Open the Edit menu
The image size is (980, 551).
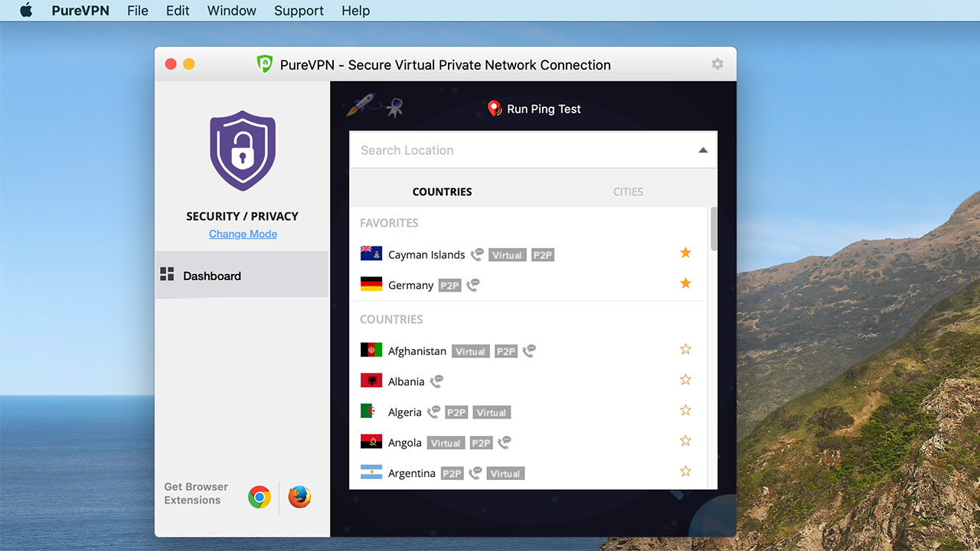(x=178, y=11)
